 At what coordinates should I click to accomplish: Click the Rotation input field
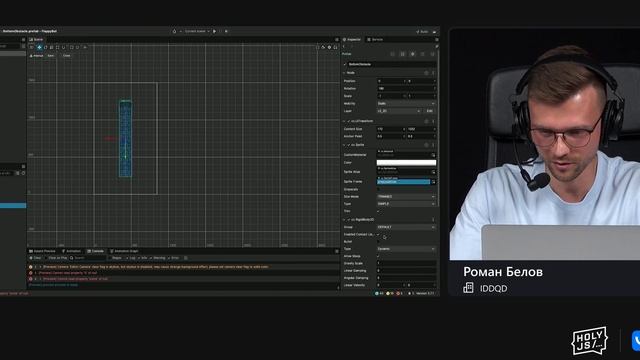(406, 89)
